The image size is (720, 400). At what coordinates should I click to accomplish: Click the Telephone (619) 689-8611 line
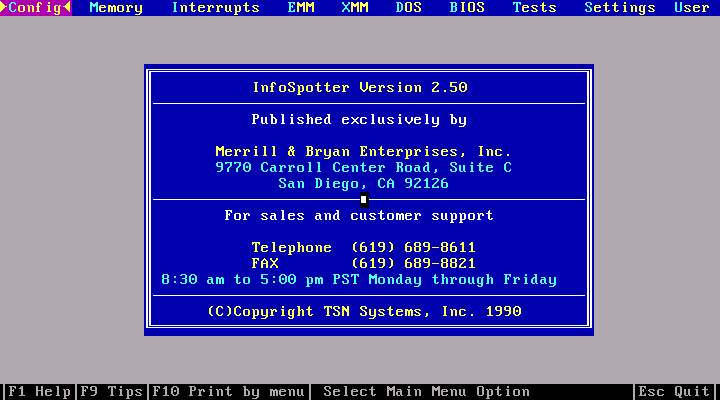pyautogui.click(x=363, y=248)
